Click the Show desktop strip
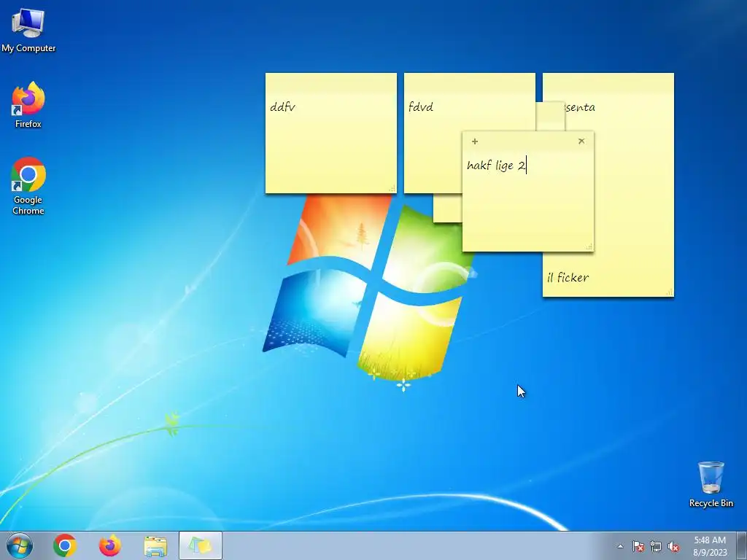 (742, 545)
